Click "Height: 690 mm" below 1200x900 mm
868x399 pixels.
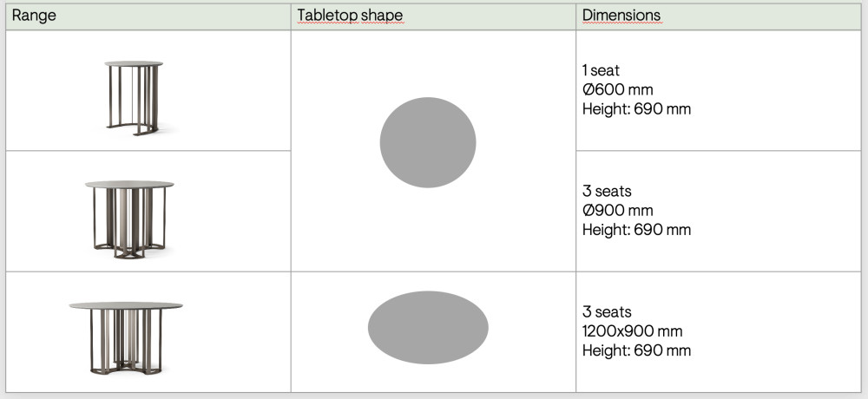636,350
